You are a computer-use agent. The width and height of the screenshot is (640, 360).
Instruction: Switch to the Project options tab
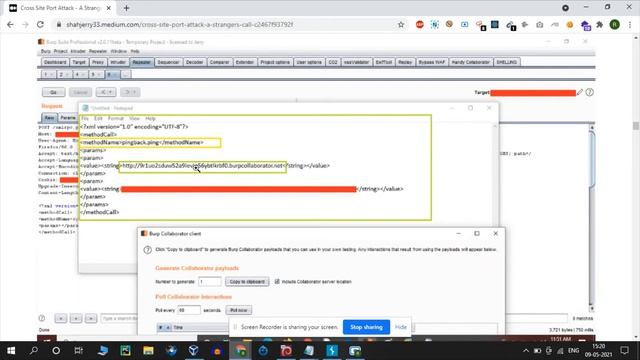275,62
